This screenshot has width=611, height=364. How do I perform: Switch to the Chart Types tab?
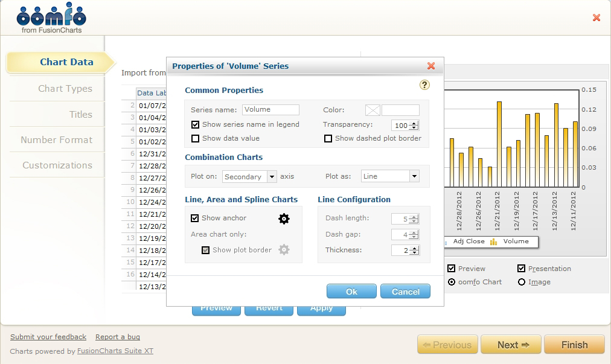point(65,89)
